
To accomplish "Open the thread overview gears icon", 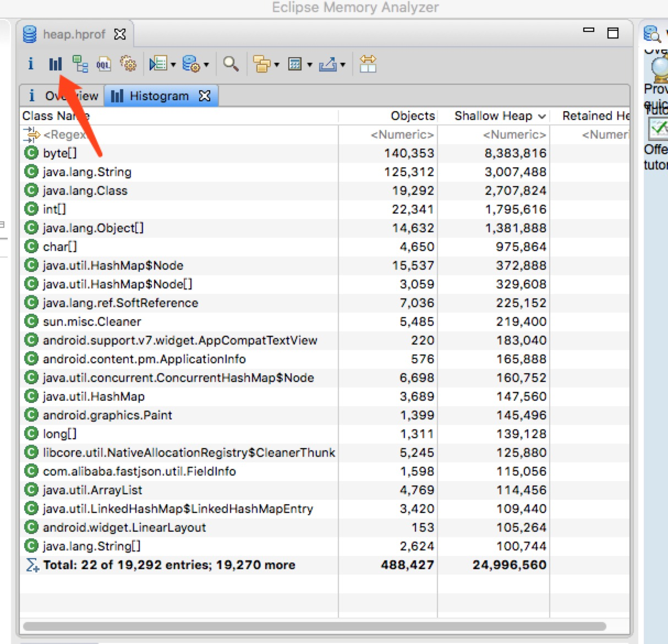I will click(128, 64).
